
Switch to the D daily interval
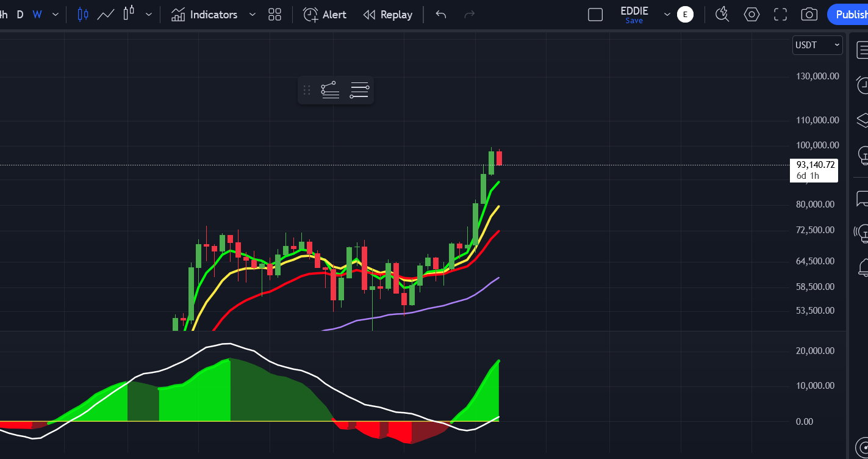click(x=20, y=15)
